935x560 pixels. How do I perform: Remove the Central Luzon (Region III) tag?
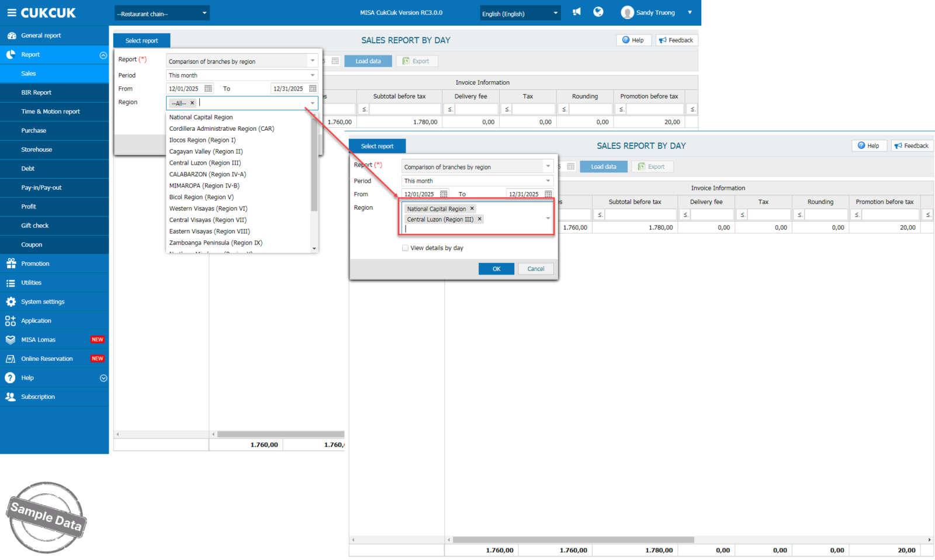[x=480, y=219]
